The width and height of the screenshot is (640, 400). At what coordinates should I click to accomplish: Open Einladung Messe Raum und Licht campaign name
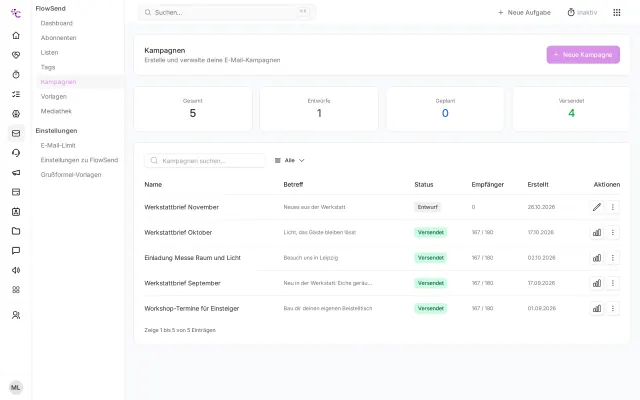point(192,258)
